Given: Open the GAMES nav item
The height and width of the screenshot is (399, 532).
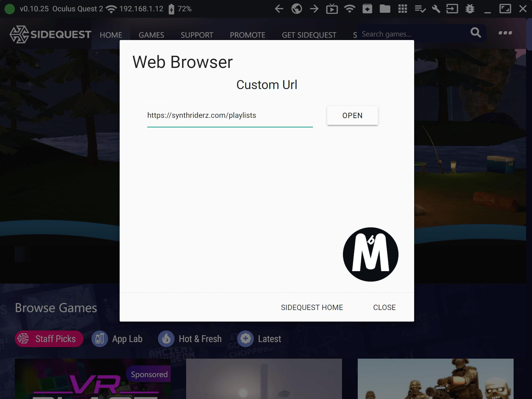Looking at the screenshot, I should [x=151, y=35].
